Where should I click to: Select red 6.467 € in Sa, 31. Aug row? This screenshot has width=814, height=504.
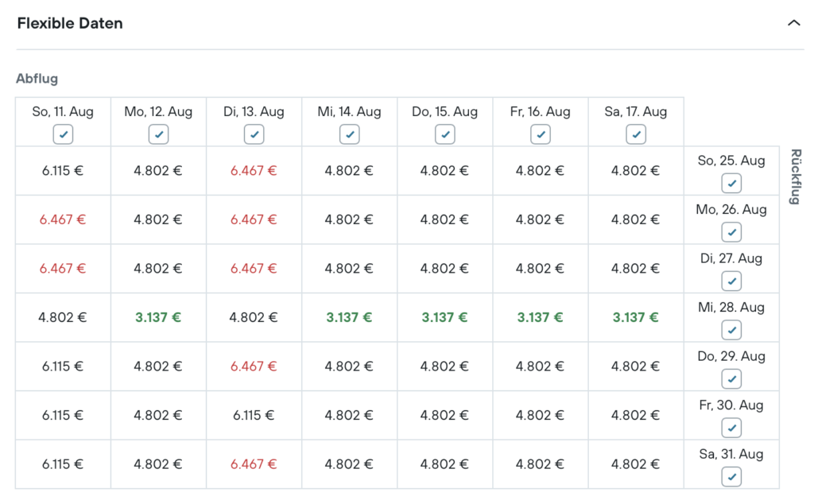click(x=254, y=464)
